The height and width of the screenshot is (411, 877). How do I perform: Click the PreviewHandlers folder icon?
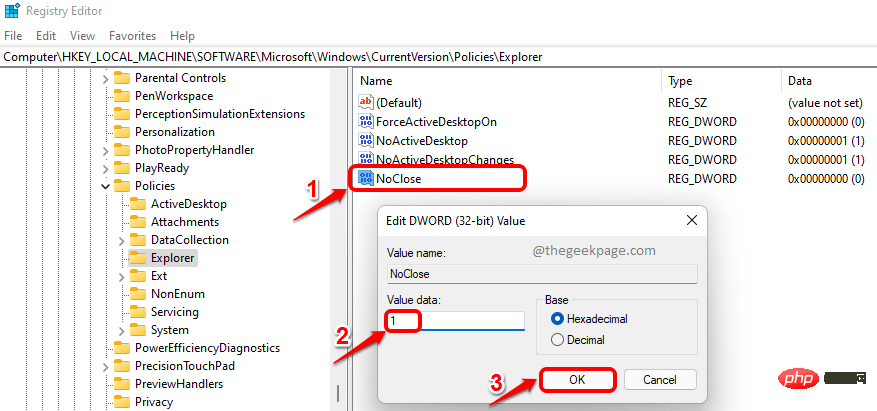(x=121, y=384)
